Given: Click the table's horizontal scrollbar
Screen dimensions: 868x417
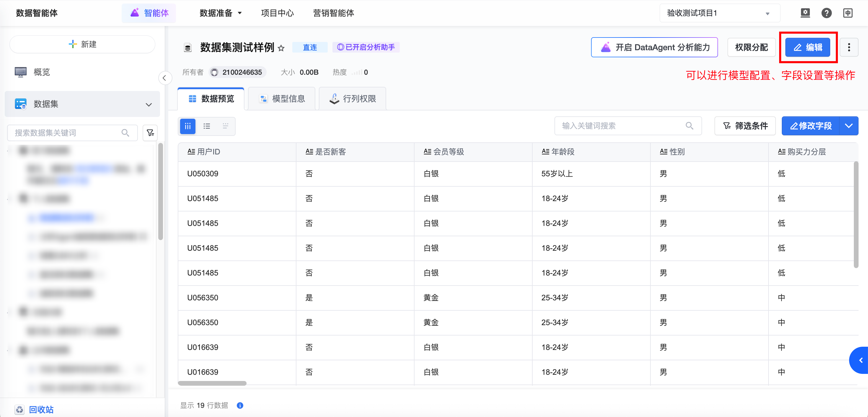Looking at the screenshot, I should coord(212,383).
